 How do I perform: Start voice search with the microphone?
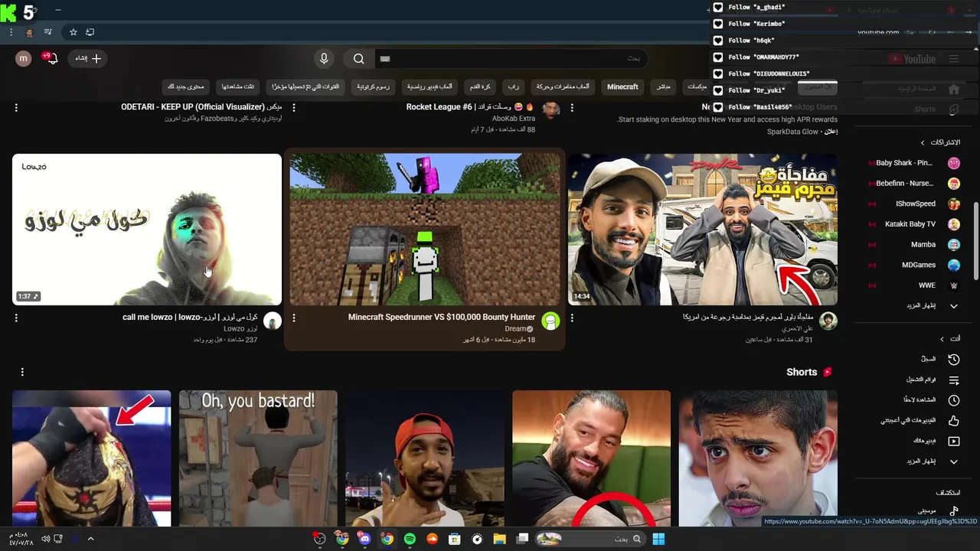[324, 58]
